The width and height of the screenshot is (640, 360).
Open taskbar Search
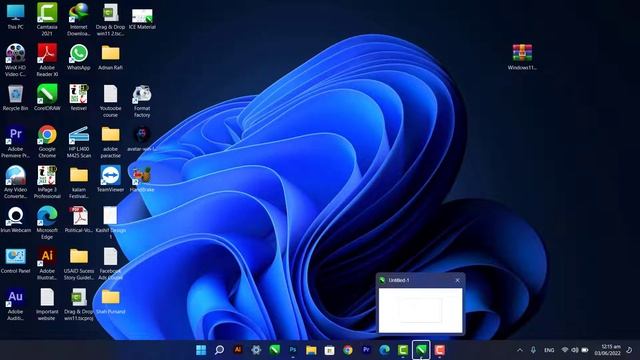pos(219,350)
